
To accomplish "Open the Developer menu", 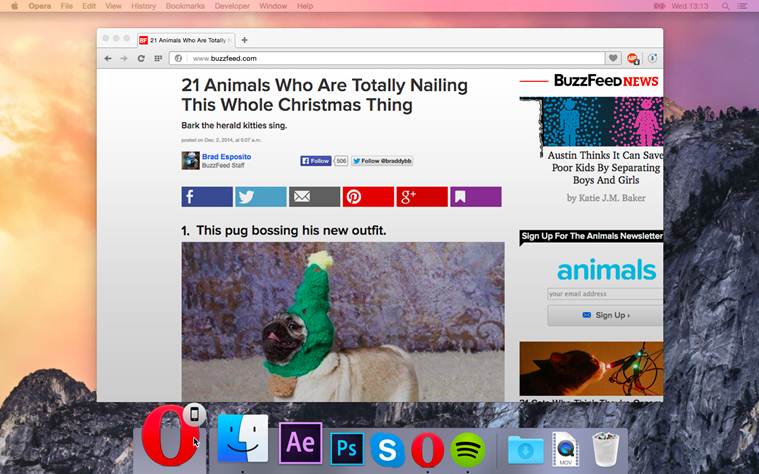I will point(232,6).
